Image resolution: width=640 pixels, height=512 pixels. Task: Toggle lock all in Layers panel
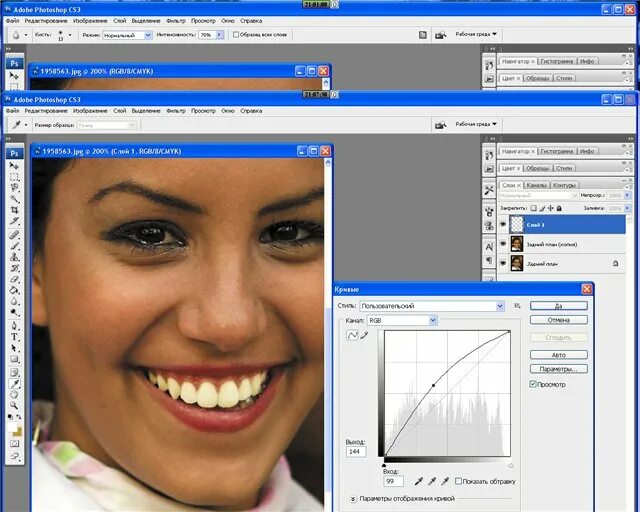tap(559, 208)
